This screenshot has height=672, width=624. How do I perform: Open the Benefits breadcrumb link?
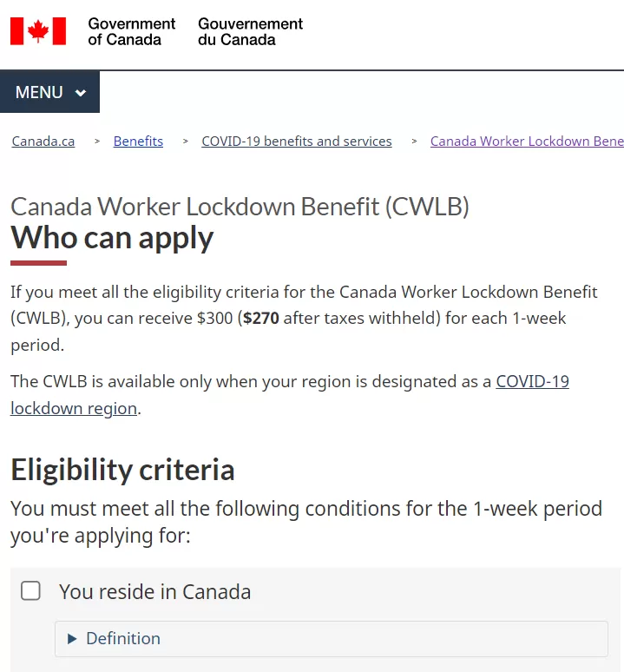click(138, 141)
